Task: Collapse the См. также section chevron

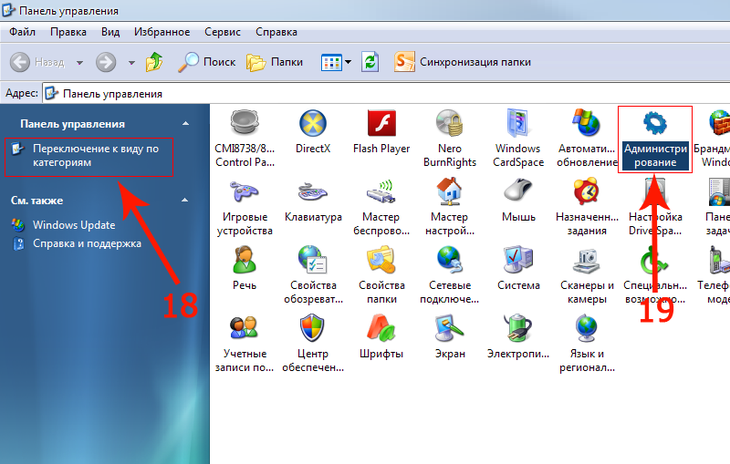Action: point(185,201)
